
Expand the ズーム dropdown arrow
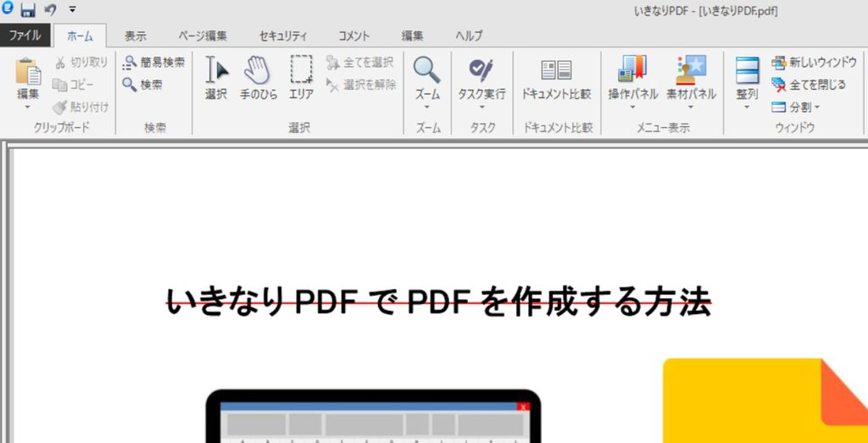[x=427, y=108]
